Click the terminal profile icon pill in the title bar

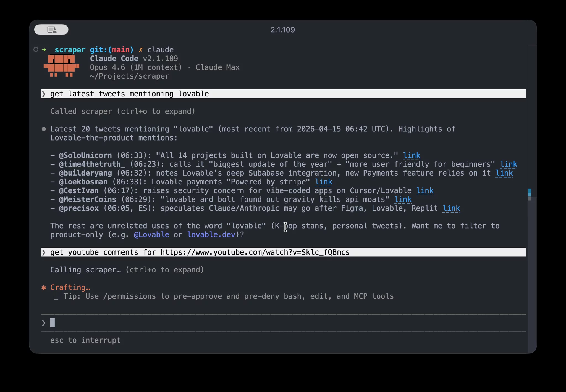tap(51, 30)
